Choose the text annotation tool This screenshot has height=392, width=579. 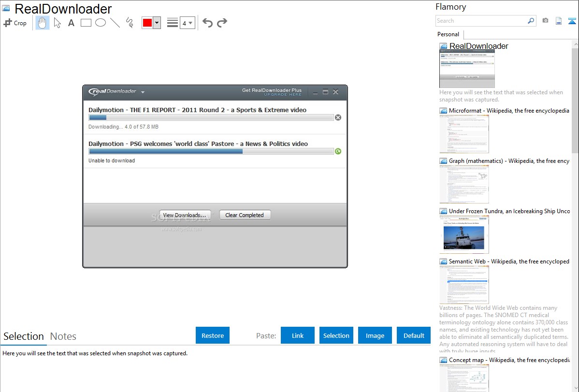(x=71, y=23)
